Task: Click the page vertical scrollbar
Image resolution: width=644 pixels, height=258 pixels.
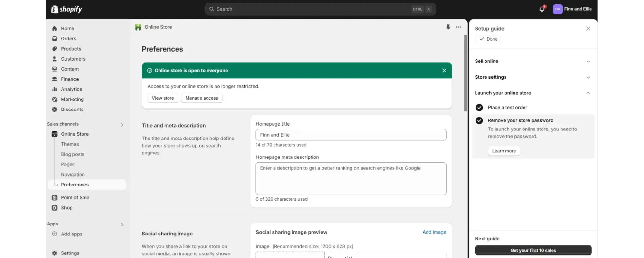Action: pyautogui.click(x=466, y=73)
